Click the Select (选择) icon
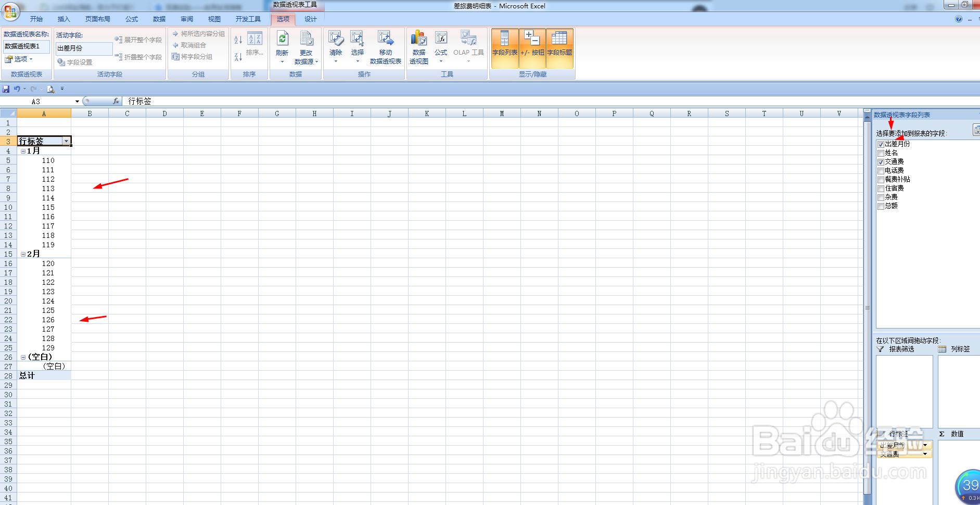 point(357,39)
